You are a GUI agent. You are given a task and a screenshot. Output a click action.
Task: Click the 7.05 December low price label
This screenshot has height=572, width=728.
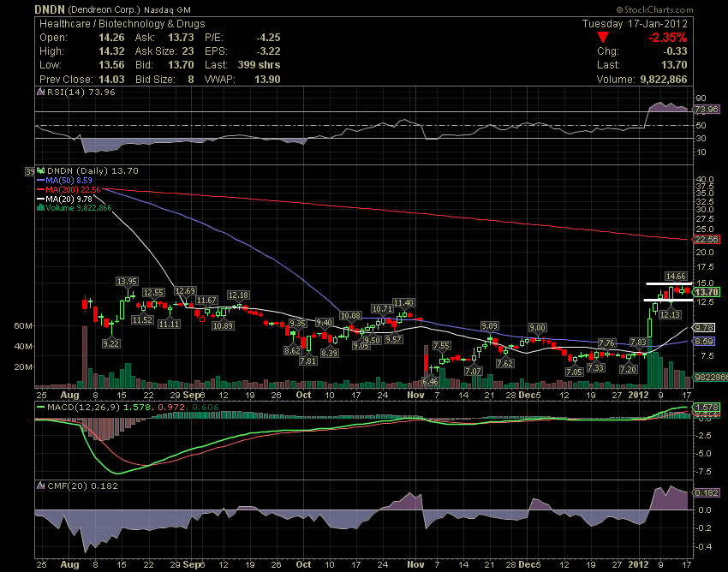coord(574,372)
